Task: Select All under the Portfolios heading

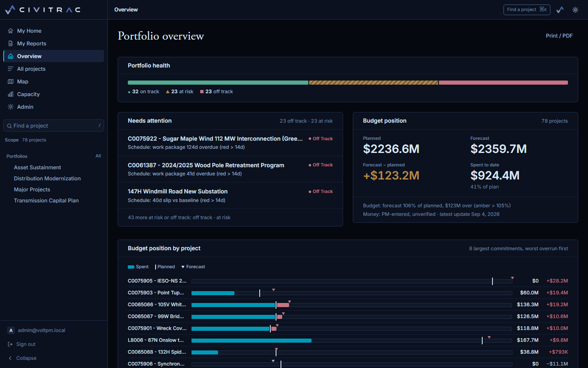Action: pyautogui.click(x=98, y=156)
